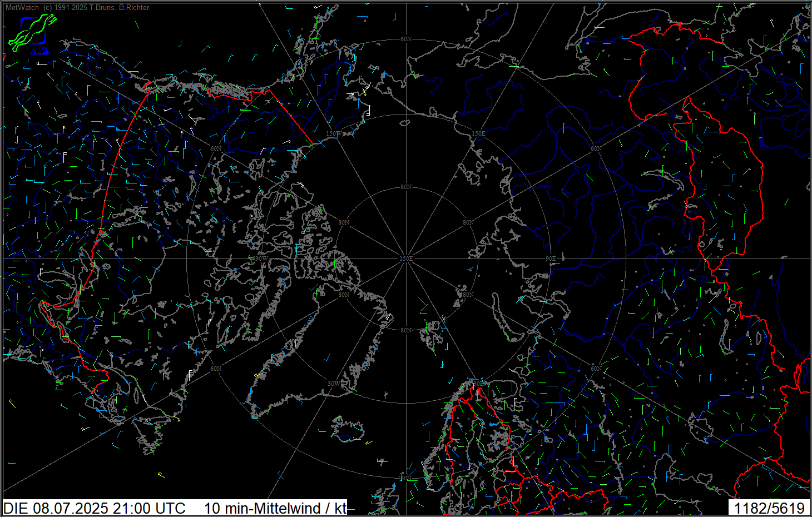Click the date label DIE 08.07.2025 21:00 UTC

click(x=95, y=508)
